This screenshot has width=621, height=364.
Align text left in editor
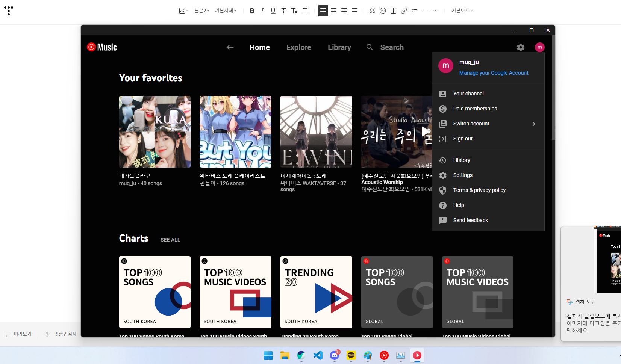(x=323, y=11)
